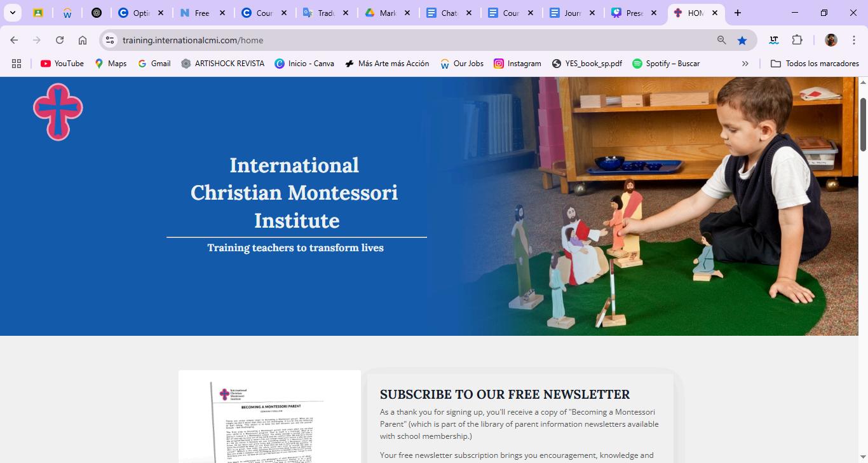Open the Todos los marcadores folder
The height and width of the screenshot is (463, 868).
[x=815, y=64]
